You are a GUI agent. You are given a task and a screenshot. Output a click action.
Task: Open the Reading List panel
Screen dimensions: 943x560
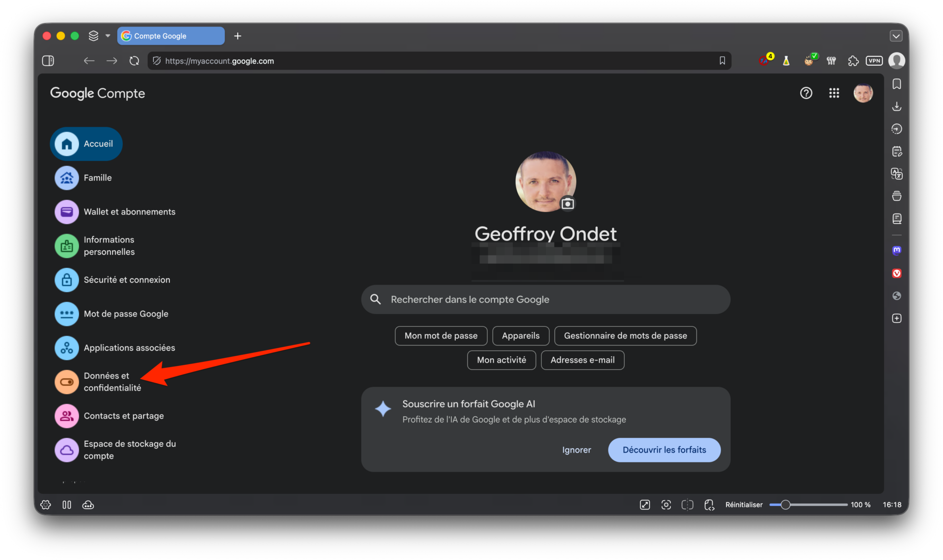click(x=897, y=219)
